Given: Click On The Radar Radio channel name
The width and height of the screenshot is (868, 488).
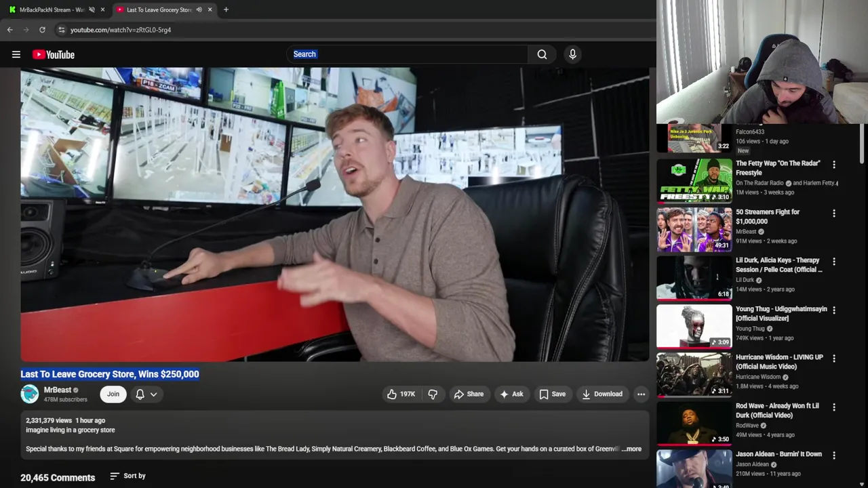Looking at the screenshot, I should [x=759, y=183].
